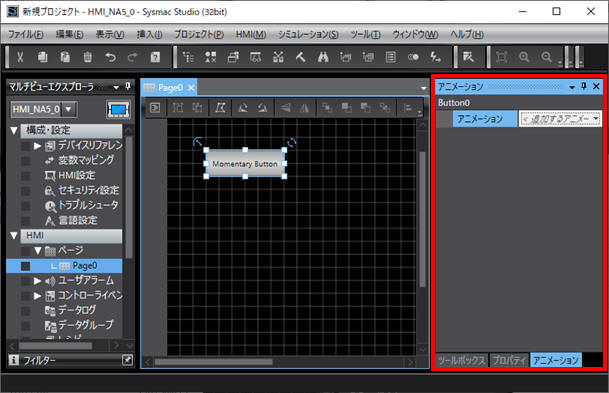Undo the last action

[110, 57]
